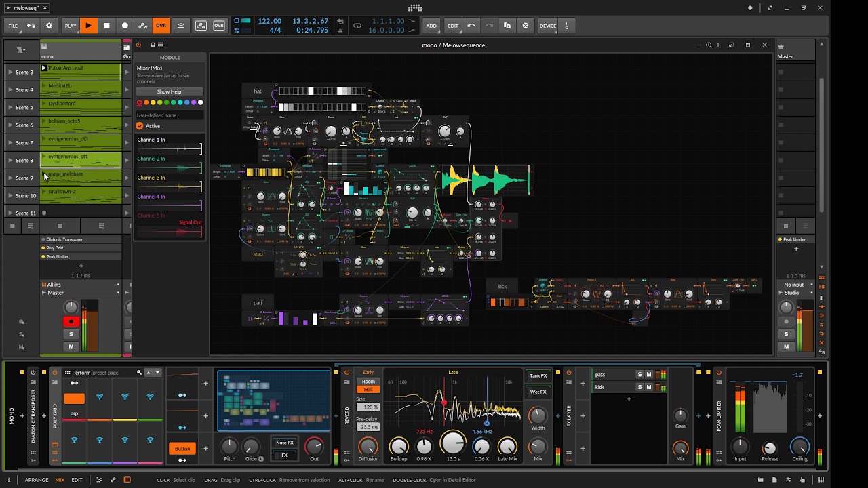This screenshot has width=868, height=488.
Task: Click dashboard icon right of FILE
Action: (x=31, y=26)
